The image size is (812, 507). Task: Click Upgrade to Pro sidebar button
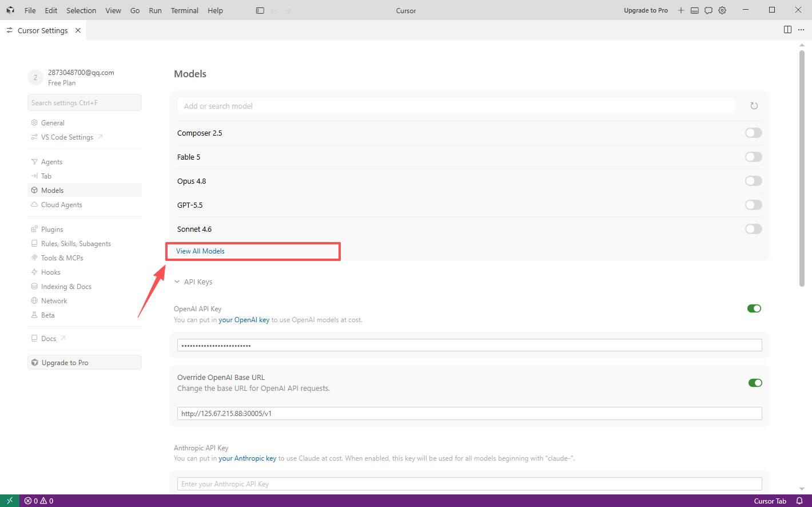point(85,362)
